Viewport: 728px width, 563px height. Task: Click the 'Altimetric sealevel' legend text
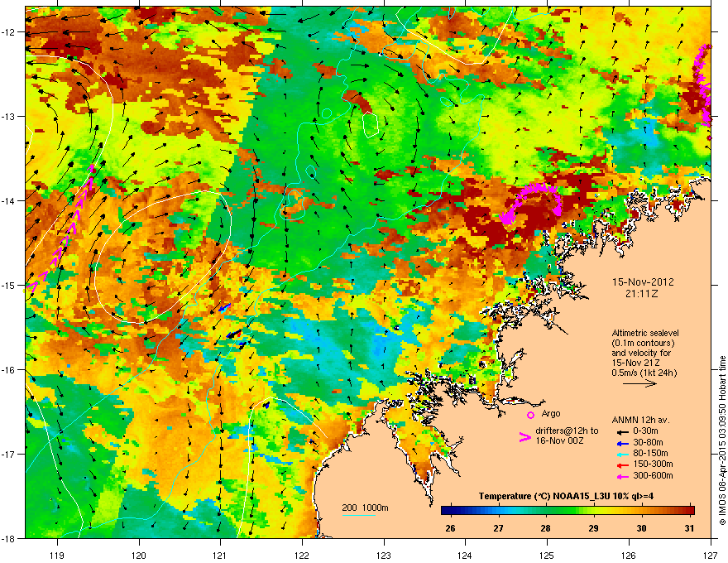[645, 333]
